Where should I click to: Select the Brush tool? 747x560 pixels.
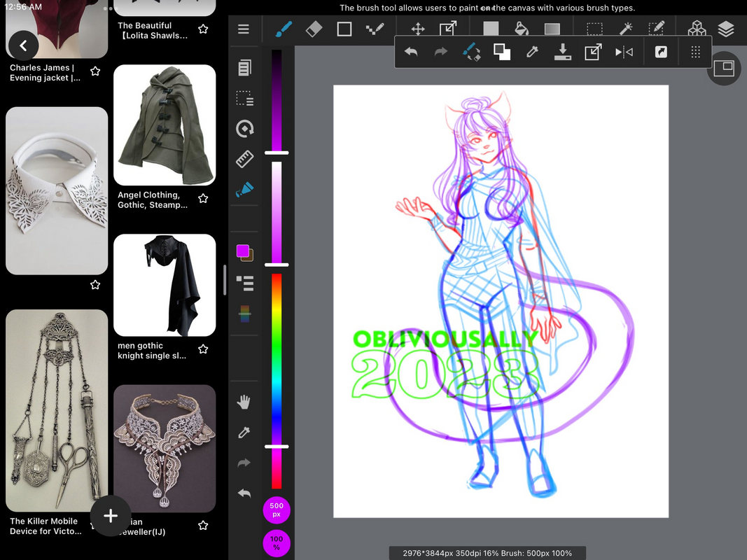(284, 29)
